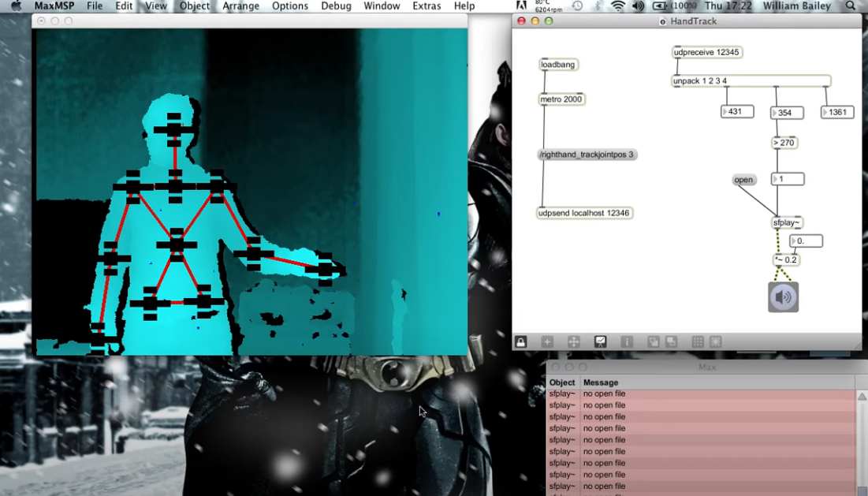Select the metro 2000 object

point(562,99)
